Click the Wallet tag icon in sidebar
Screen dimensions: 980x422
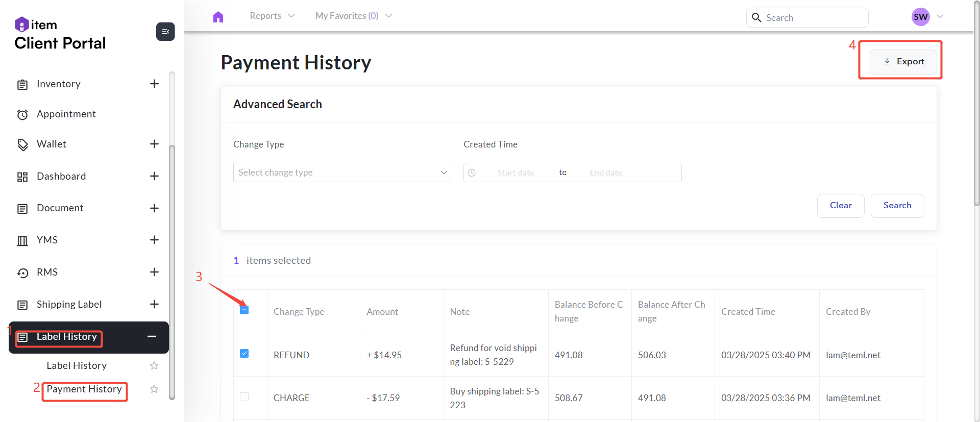click(x=22, y=145)
